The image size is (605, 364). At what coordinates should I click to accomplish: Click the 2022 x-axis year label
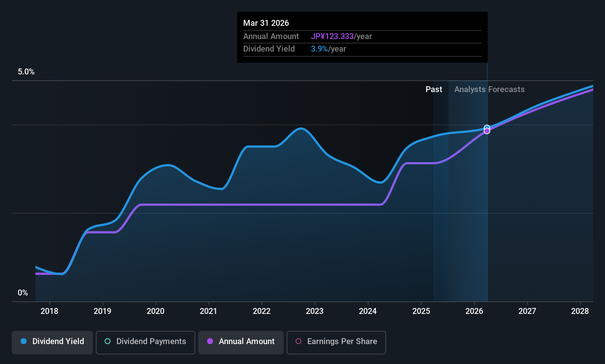[262, 311]
